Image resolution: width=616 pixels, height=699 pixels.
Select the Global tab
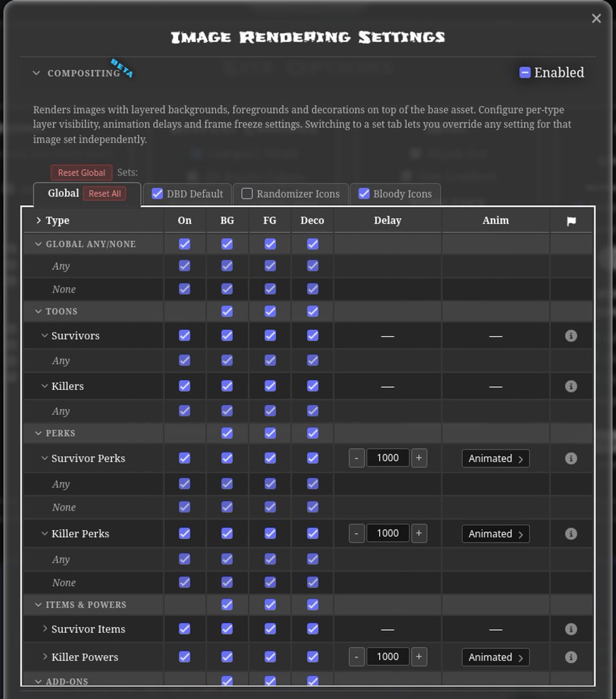(x=63, y=193)
